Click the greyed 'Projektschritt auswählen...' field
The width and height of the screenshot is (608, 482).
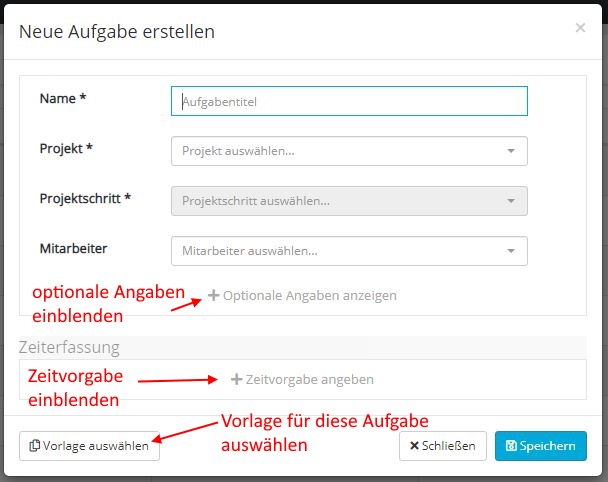click(x=340, y=201)
